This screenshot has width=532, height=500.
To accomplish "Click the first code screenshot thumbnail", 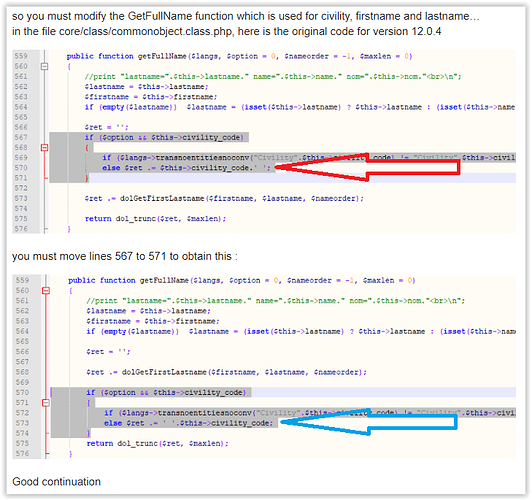I will 264,142.
